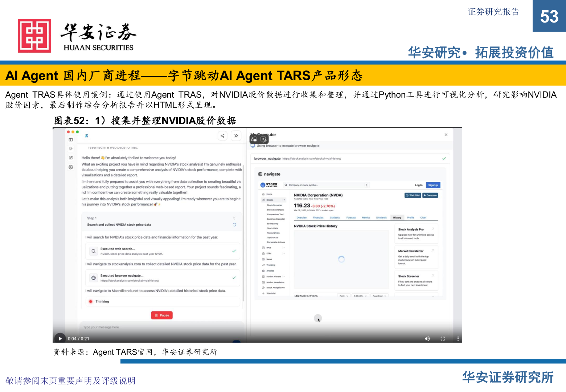The image size is (566, 392).
Task: Pause the running agent task
Action: (x=162, y=315)
